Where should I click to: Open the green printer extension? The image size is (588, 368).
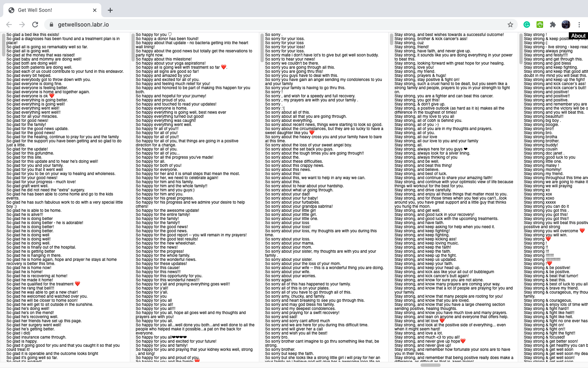[x=540, y=25]
